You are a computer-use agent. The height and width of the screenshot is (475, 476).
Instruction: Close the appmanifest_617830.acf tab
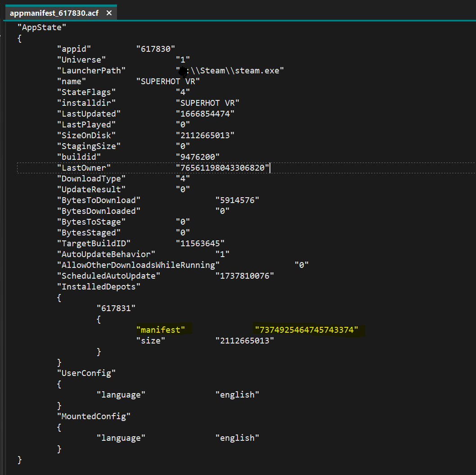click(x=109, y=13)
